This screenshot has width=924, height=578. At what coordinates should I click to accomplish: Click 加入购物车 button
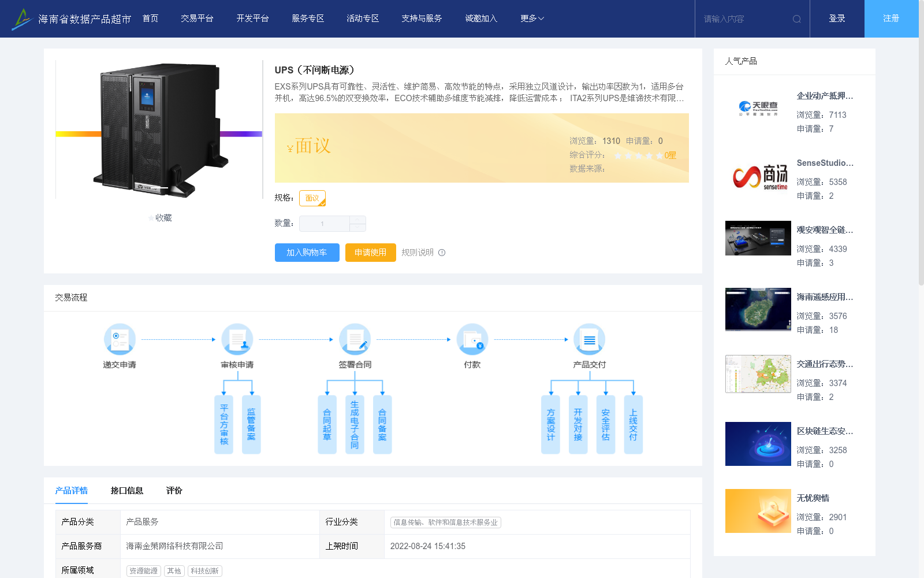307,253
